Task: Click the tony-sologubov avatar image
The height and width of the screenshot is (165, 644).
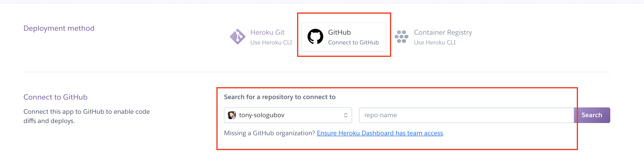Action: tap(232, 115)
